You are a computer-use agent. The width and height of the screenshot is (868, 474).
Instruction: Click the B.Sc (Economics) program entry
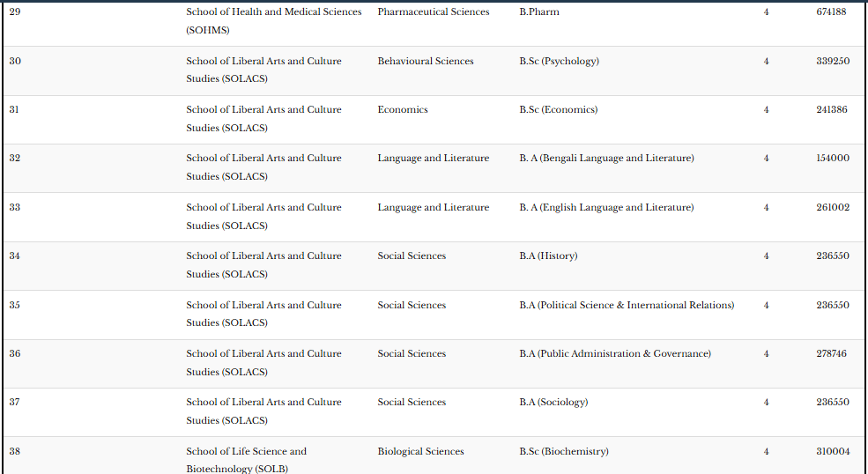click(558, 110)
